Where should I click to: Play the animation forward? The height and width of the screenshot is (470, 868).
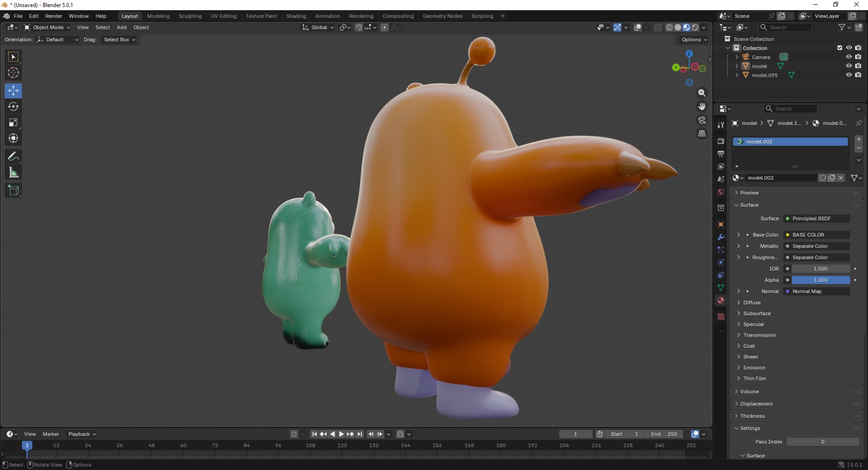(341, 434)
